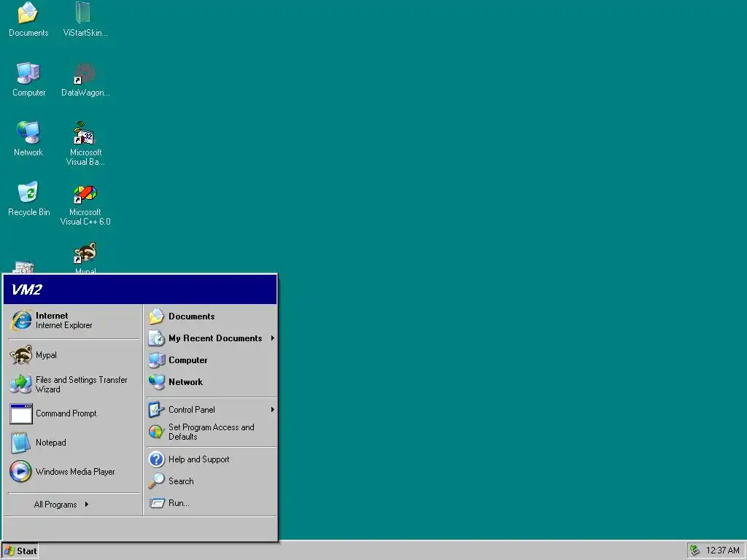Launch Mypal browser in the Start menu
Image resolution: width=747 pixels, height=560 pixels.
click(74, 355)
